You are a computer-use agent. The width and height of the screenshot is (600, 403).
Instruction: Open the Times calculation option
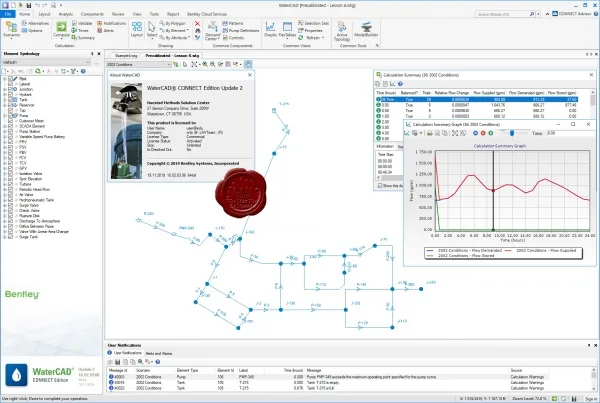click(80, 31)
